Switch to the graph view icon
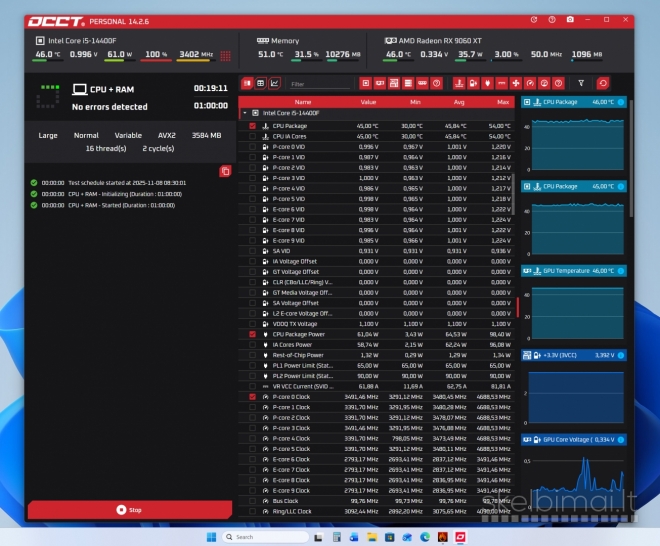Viewport: 660px width, 546px height. (x=275, y=83)
